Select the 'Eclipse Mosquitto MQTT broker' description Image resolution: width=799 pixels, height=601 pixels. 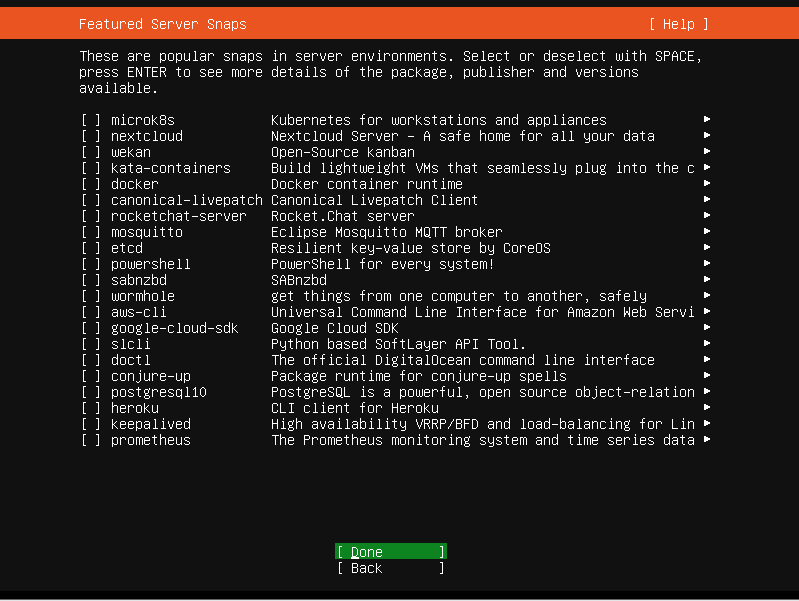coord(387,232)
